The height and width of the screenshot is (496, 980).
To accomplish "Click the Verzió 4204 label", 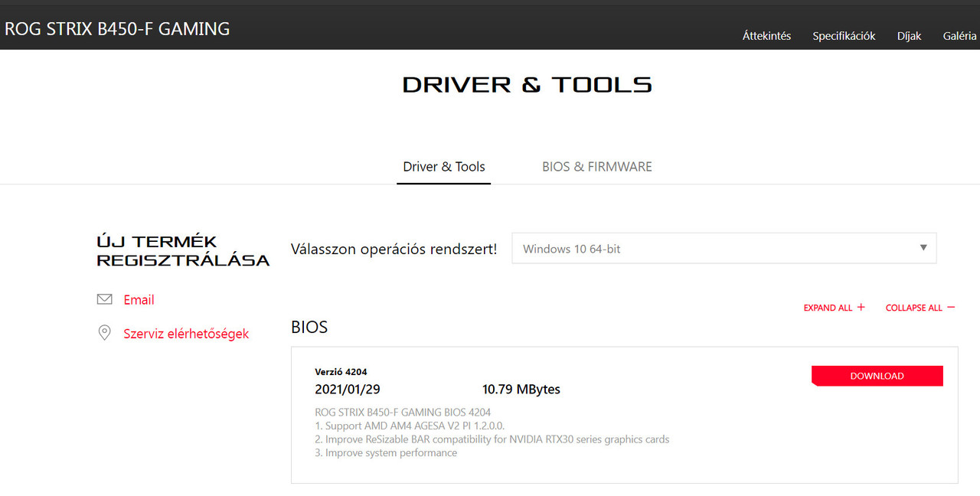I will pos(341,372).
